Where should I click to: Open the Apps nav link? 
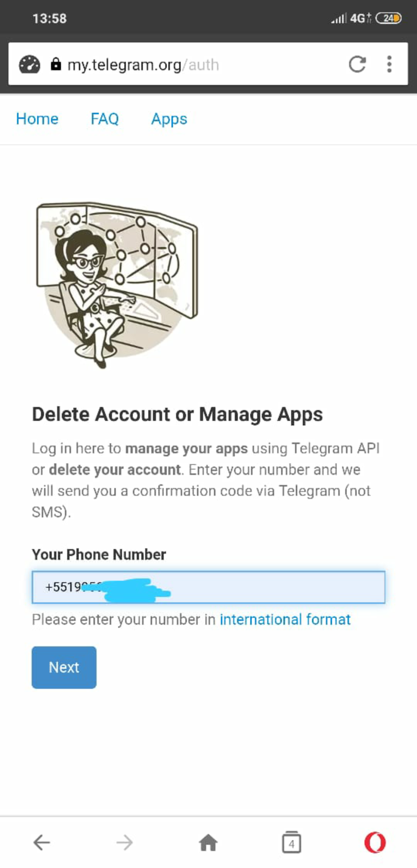coord(169,119)
